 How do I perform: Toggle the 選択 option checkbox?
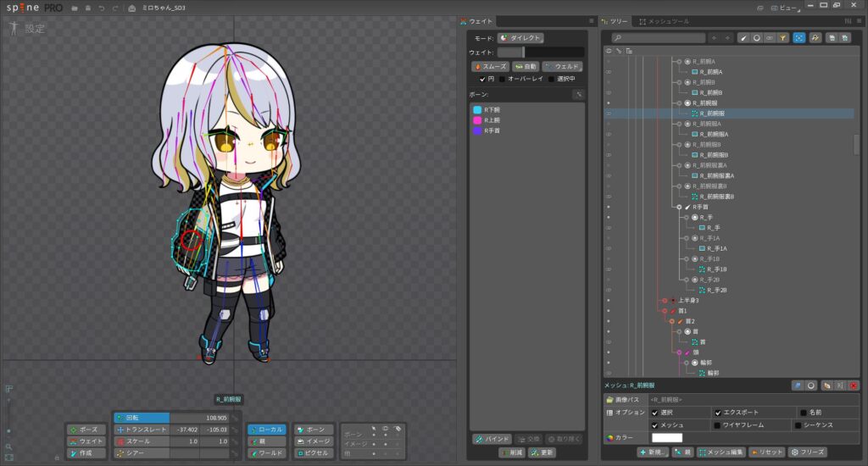tap(655, 413)
